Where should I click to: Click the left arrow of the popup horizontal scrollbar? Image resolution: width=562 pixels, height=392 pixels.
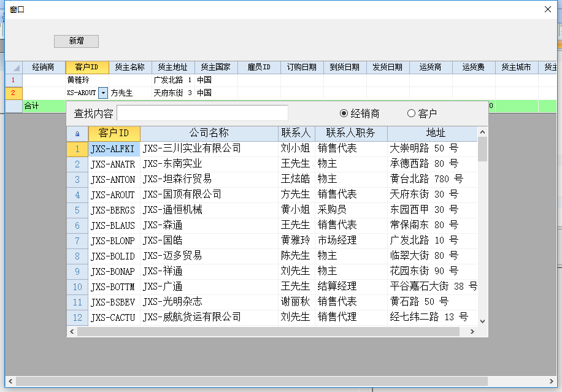click(72, 331)
